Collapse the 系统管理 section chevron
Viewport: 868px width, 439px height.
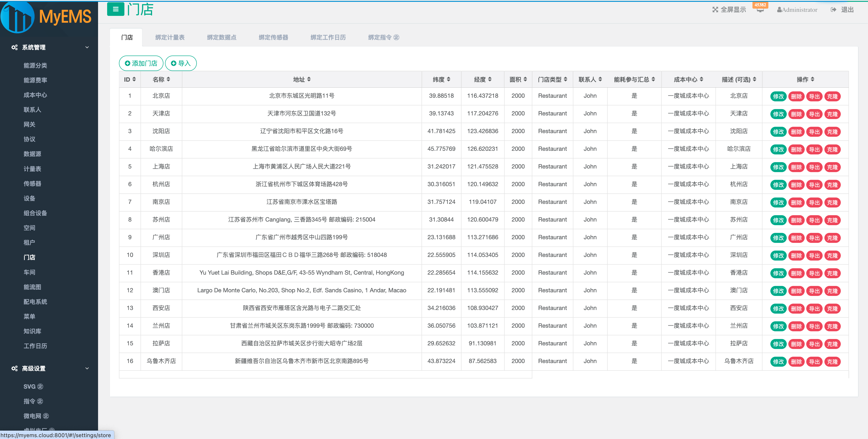pyautogui.click(x=87, y=47)
